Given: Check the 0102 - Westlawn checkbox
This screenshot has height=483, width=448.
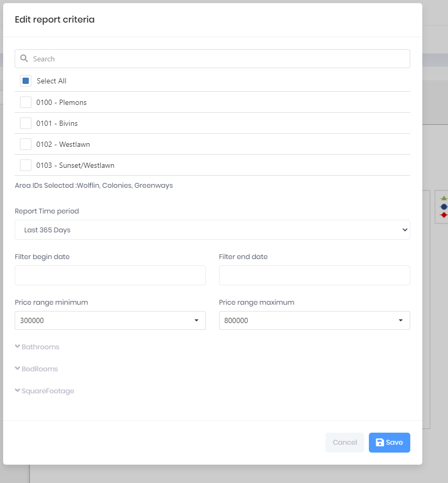Looking at the screenshot, I should click(x=26, y=144).
